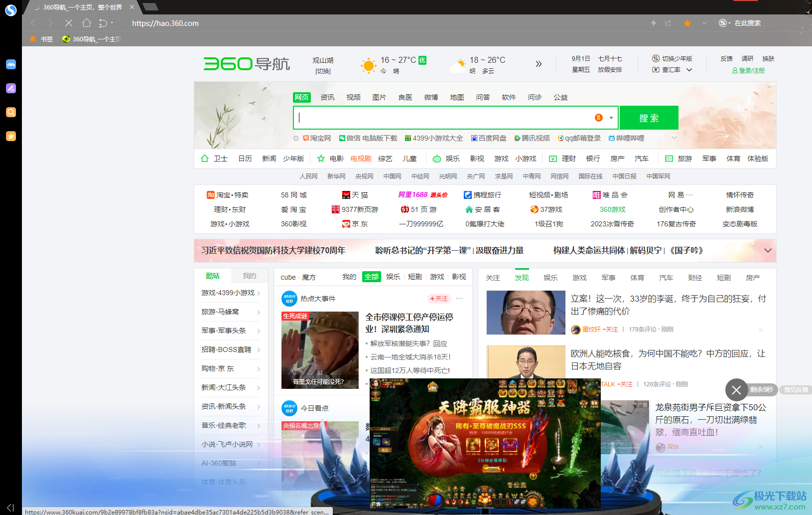
Task: Expand the headline news banner chevron
Action: click(768, 251)
